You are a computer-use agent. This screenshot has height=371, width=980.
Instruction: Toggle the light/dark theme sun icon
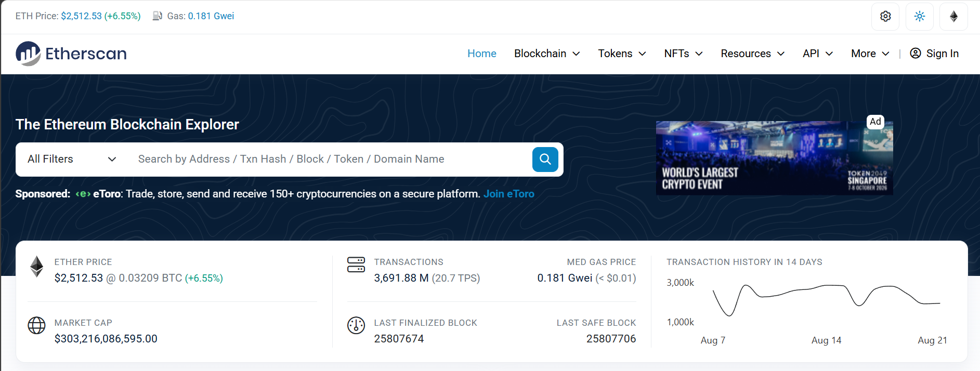click(920, 16)
